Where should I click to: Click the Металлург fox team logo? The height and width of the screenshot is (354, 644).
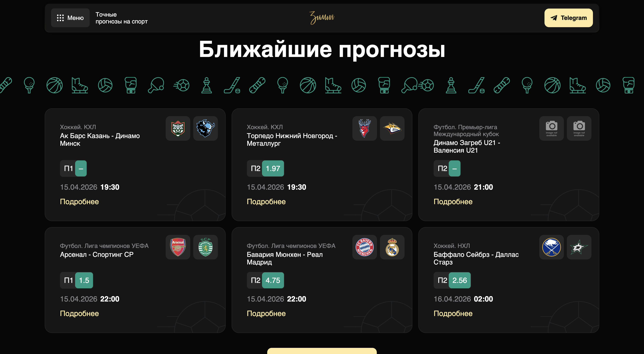[x=392, y=128]
